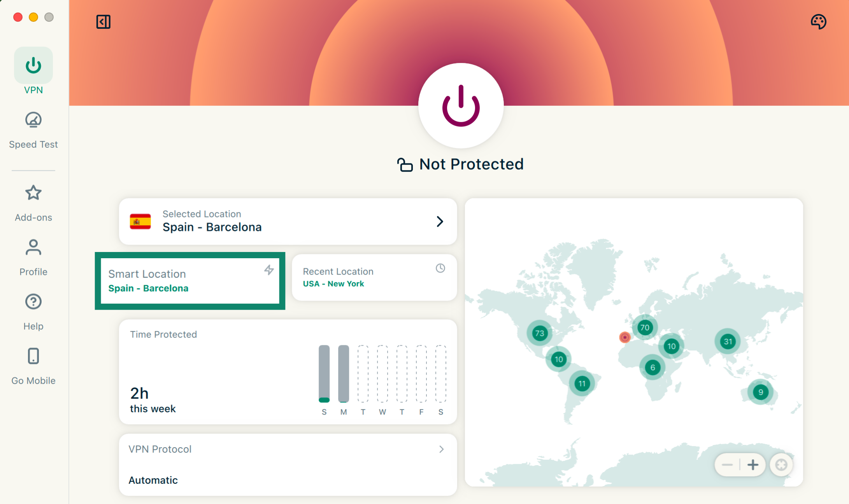
Task: Click Sunday bar in Time Protected chart
Action: (x=324, y=373)
